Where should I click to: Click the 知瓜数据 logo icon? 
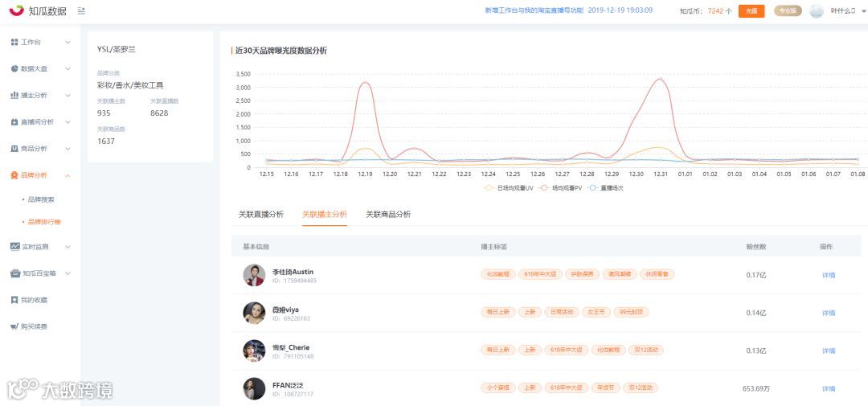(16, 10)
